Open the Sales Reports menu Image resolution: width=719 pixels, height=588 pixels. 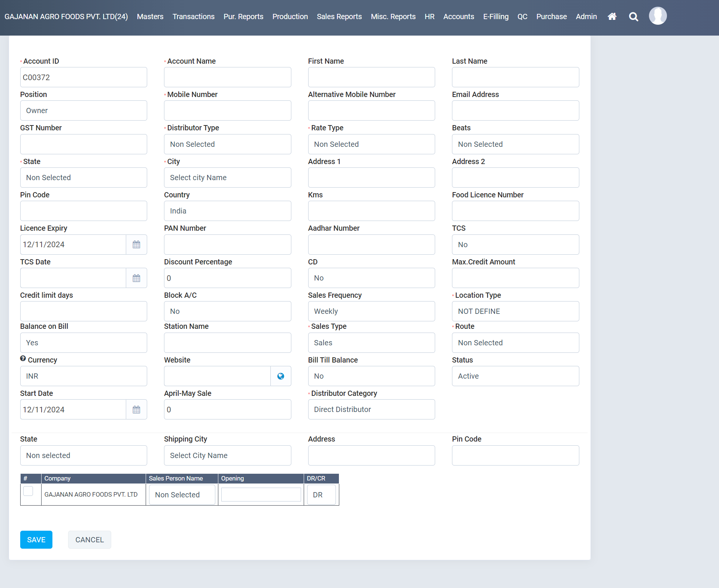coord(339,16)
